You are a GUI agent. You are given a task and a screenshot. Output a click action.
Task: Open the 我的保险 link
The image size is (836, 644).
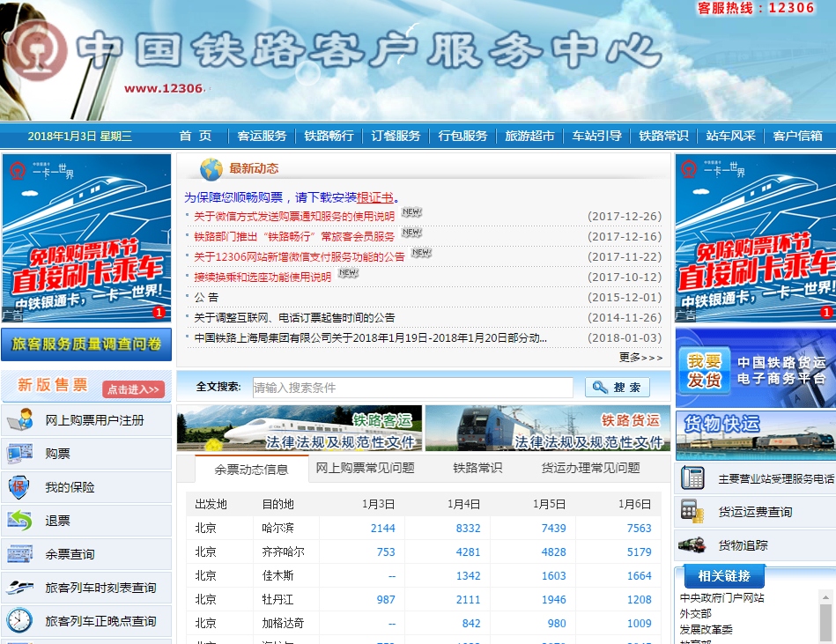tap(70, 487)
